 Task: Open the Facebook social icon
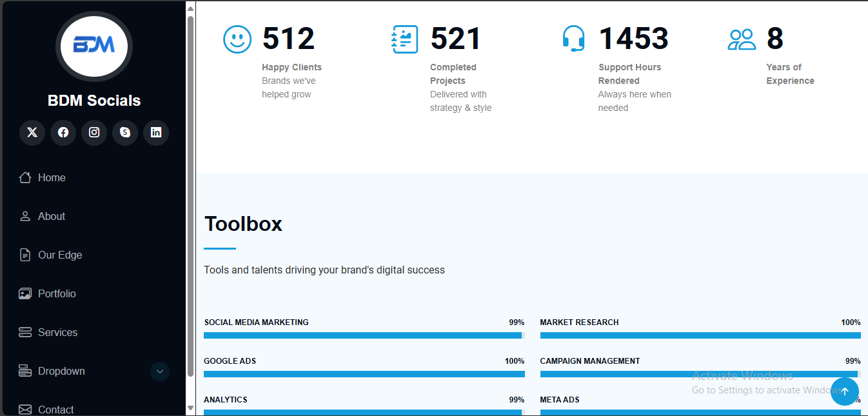pyautogui.click(x=63, y=132)
